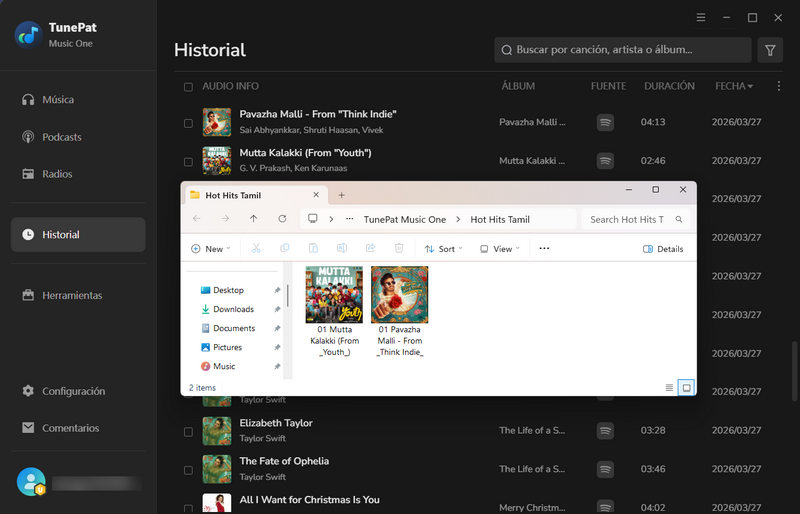This screenshot has height=514, width=800.
Task: Add a new tab in File Explorer
Action: click(x=341, y=195)
